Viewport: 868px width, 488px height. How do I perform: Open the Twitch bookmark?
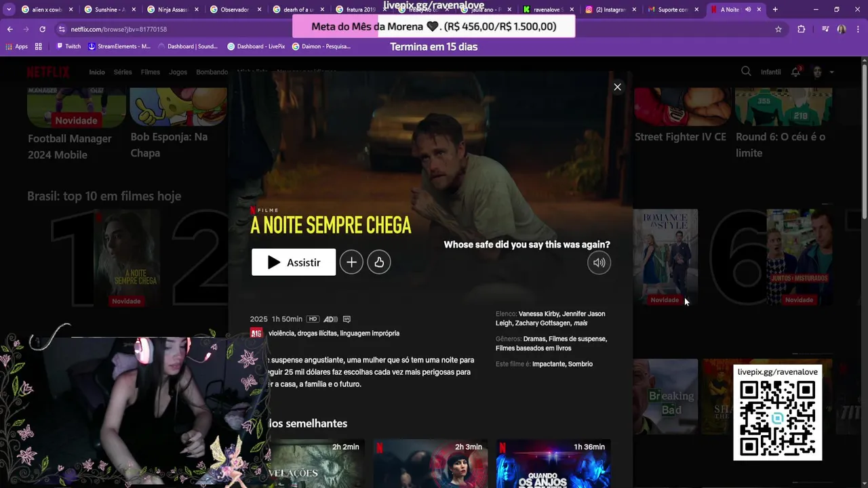68,46
